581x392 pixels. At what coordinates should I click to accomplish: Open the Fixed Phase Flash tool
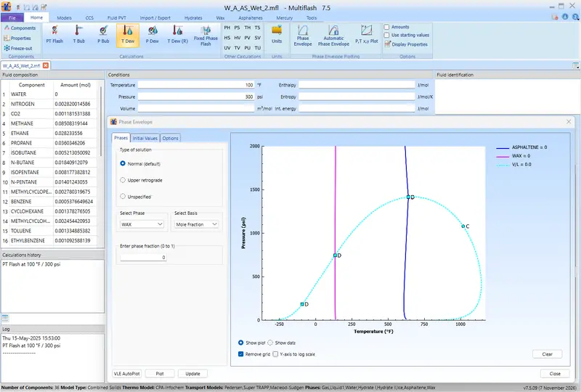coord(206,34)
